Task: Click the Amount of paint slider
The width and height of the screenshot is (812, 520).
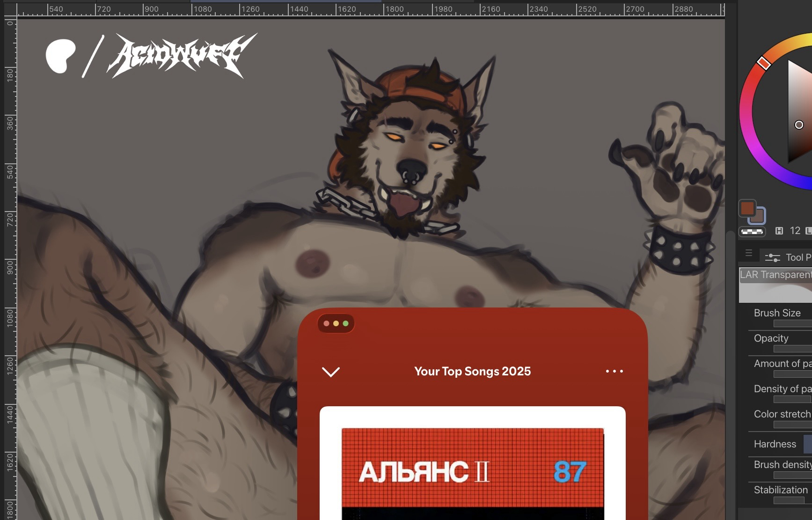Action: tap(792, 374)
